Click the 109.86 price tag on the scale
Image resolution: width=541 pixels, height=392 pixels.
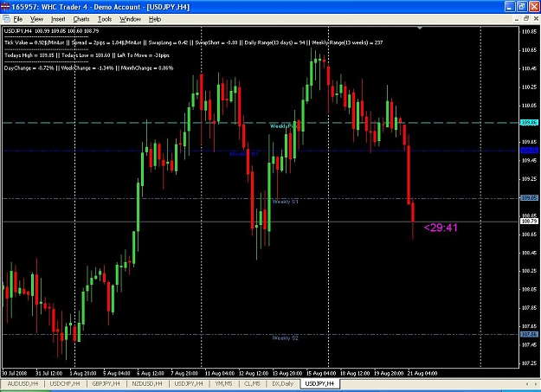point(529,123)
